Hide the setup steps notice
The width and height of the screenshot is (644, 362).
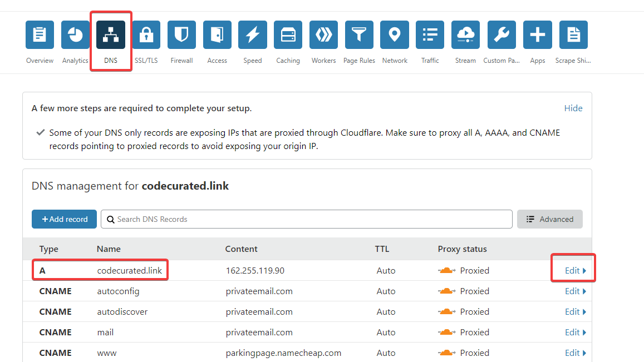(573, 108)
